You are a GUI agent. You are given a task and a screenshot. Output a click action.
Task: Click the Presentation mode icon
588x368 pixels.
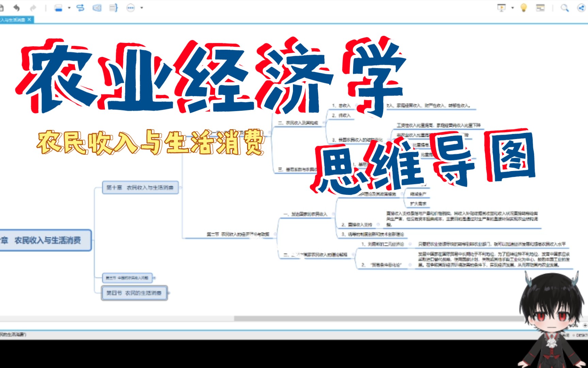tap(502, 8)
